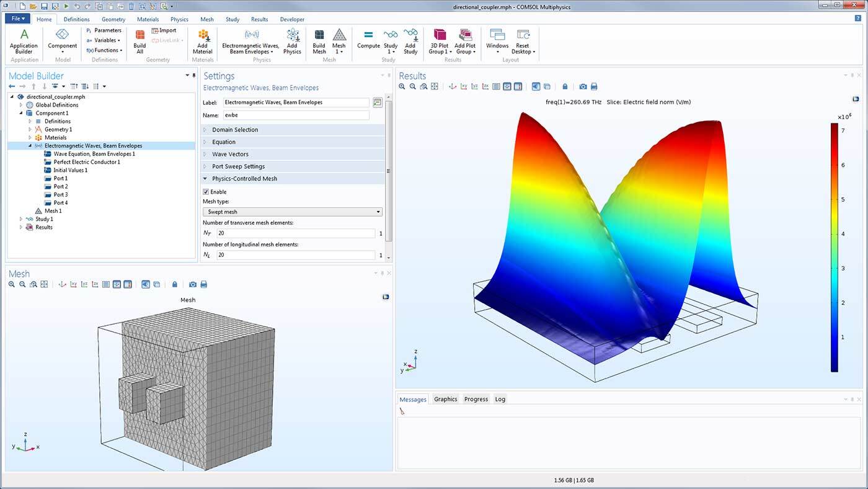Switch to the Physics ribbon tab
This screenshot has height=489, width=868.
click(x=179, y=19)
